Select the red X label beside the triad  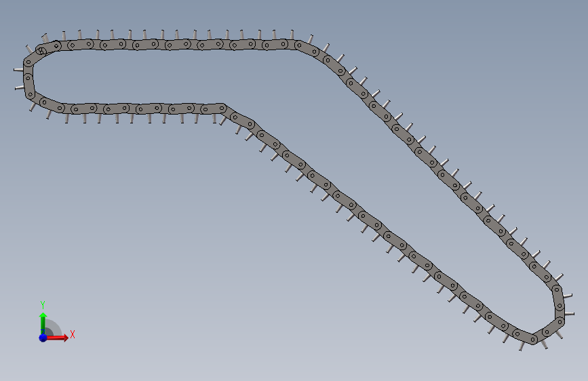pyautogui.click(x=73, y=334)
